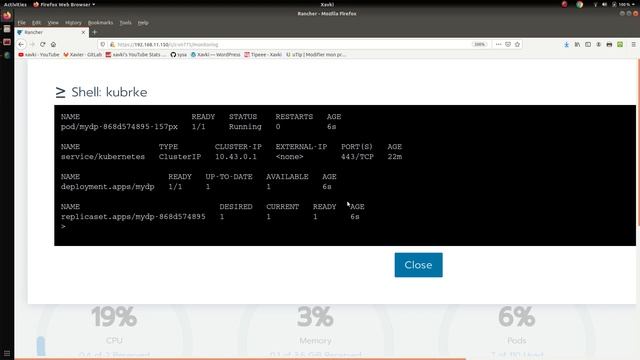Open the View menu
The image size is (640, 360).
point(53,22)
